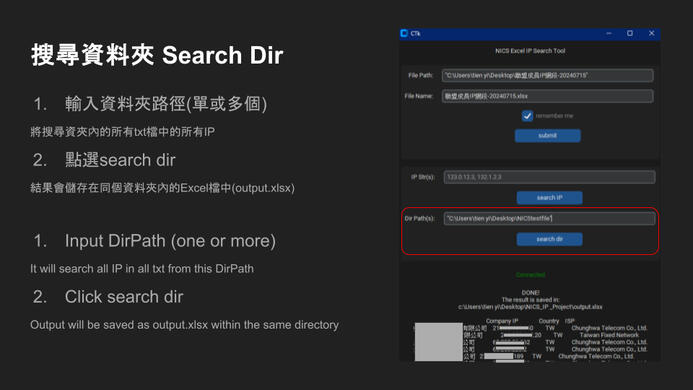Toggle the remember me checkbox
Screen dimensions: 693x390
tap(527, 116)
